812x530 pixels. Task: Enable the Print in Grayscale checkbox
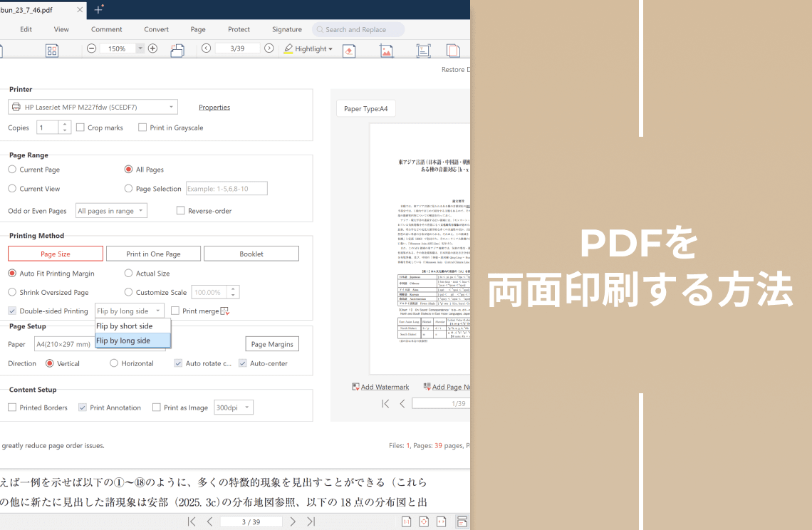pos(142,128)
